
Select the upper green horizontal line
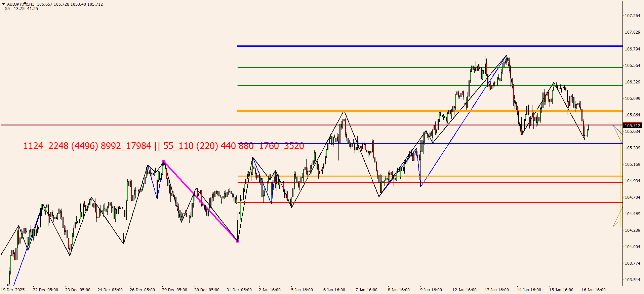point(403,68)
